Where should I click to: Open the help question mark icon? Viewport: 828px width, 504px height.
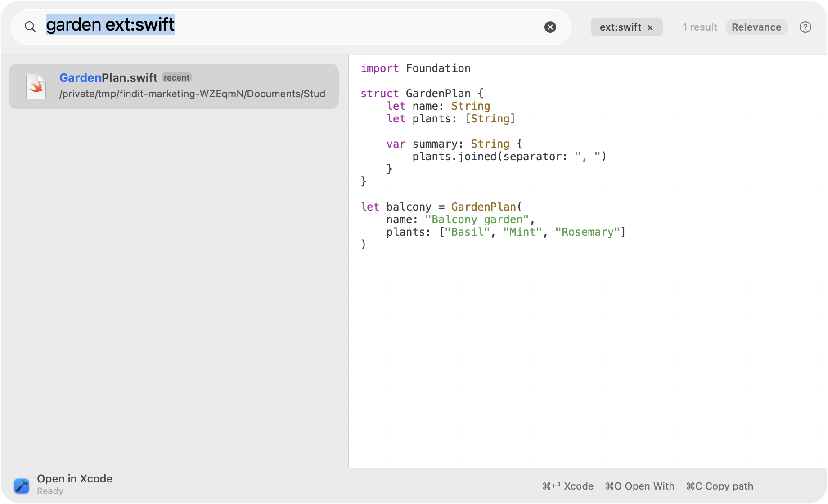[x=805, y=27]
